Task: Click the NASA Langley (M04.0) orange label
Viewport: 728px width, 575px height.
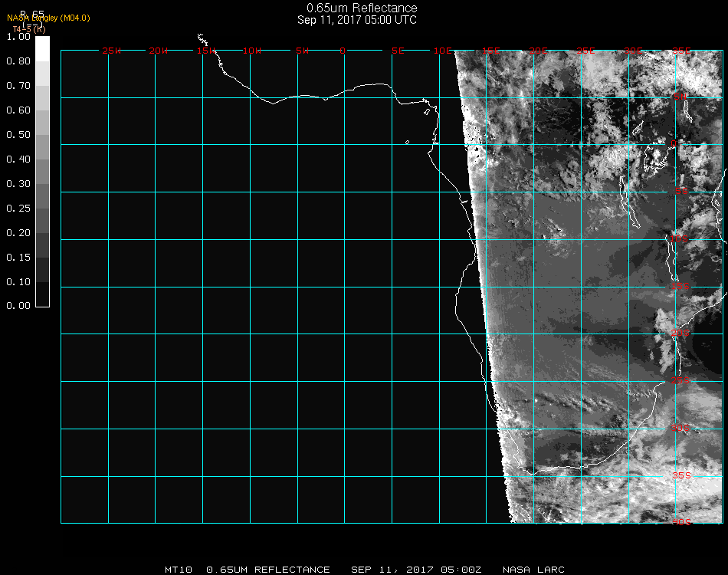Action: pos(48,18)
